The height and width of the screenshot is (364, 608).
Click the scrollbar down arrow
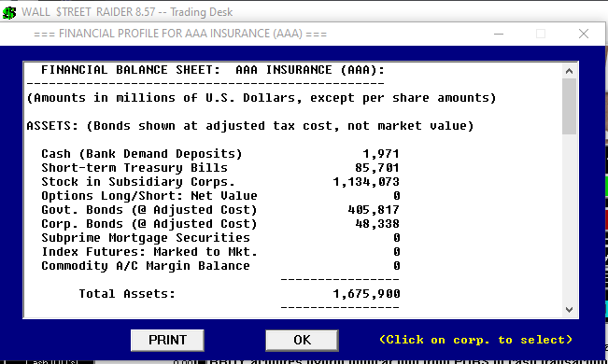tap(569, 309)
